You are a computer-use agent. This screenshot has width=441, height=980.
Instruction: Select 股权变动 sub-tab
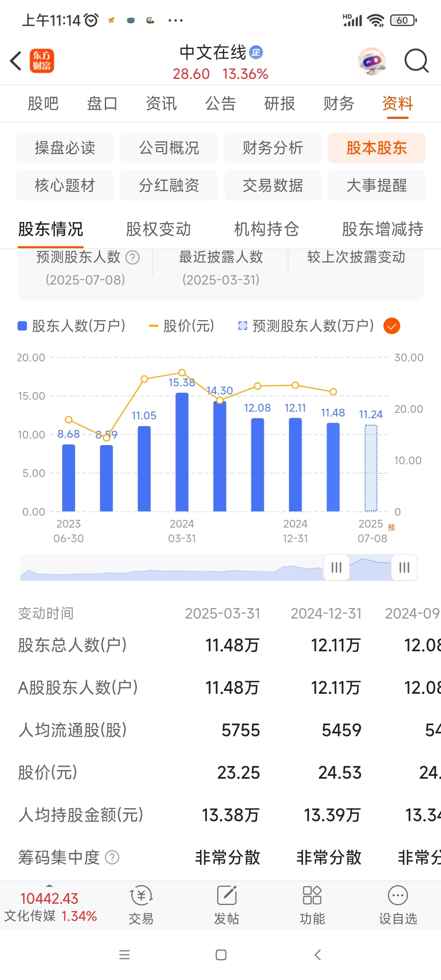[x=158, y=229]
